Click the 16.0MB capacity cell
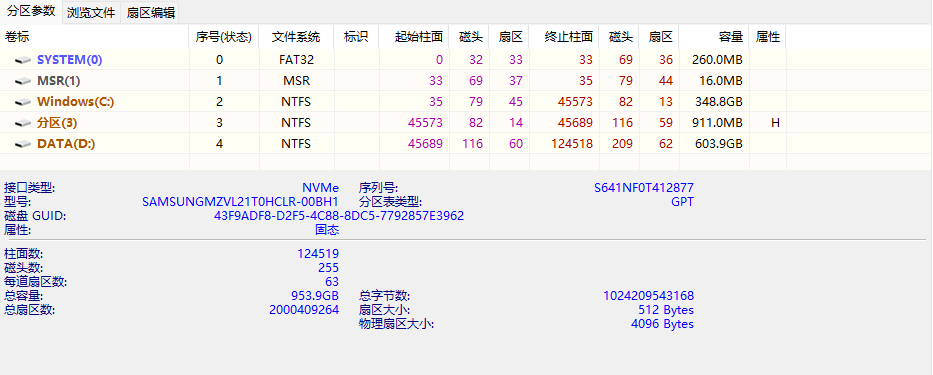This screenshot has width=933, height=375. pos(714,81)
